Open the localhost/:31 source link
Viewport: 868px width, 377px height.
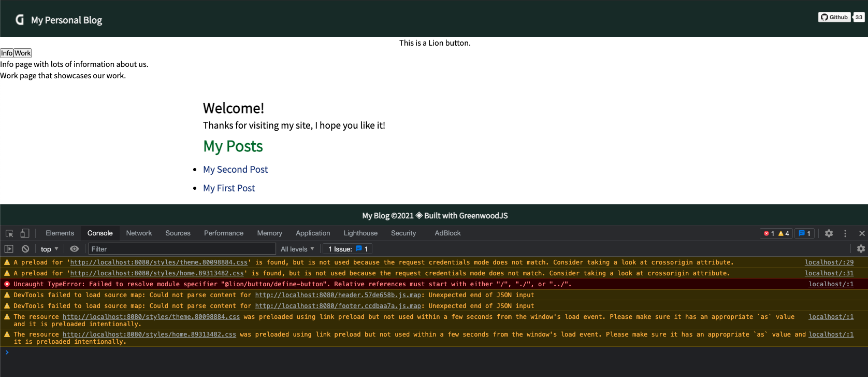[829, 273]
